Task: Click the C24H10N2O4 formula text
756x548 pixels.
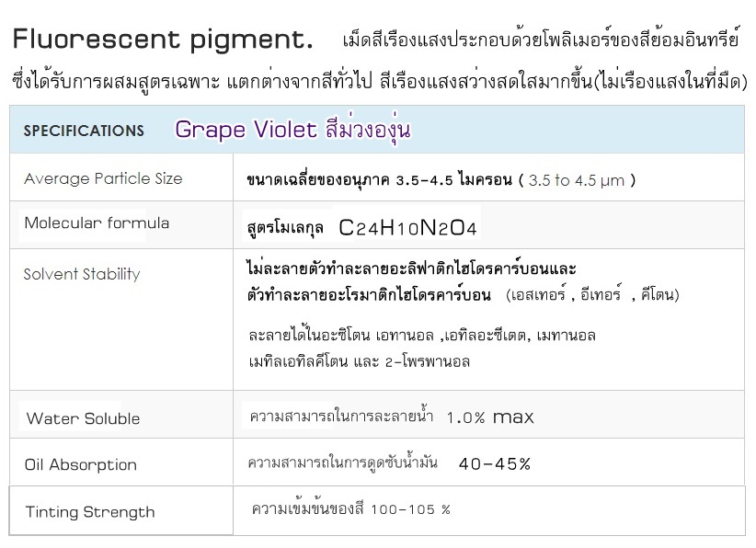Action: [x=408, y=228]
